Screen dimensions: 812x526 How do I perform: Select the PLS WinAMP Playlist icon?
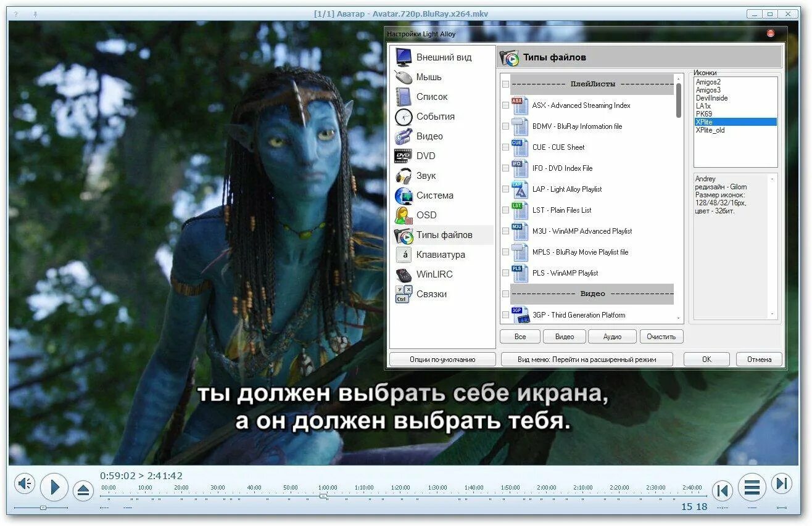coord(520,273)
